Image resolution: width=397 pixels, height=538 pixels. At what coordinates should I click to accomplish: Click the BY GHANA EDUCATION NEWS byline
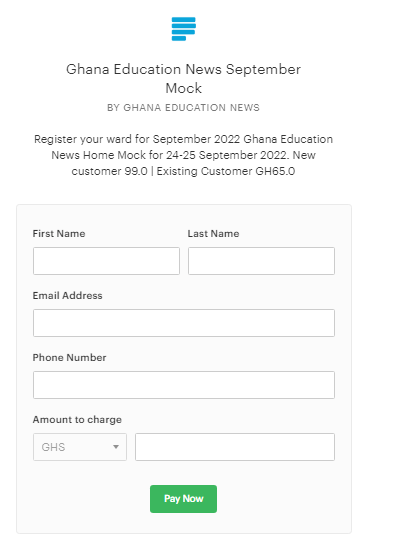pos(183,108)
